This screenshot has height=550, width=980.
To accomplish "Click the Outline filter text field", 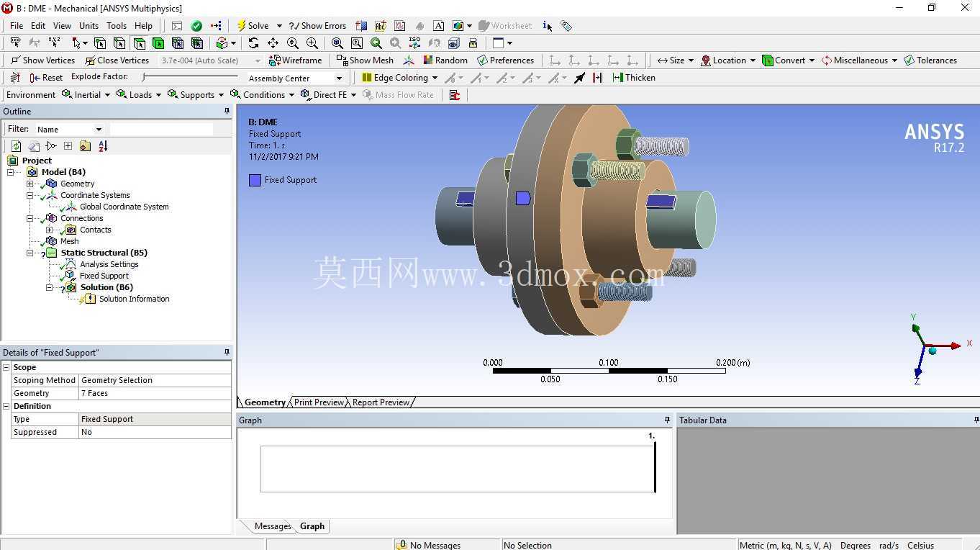I will coord(161,130).
